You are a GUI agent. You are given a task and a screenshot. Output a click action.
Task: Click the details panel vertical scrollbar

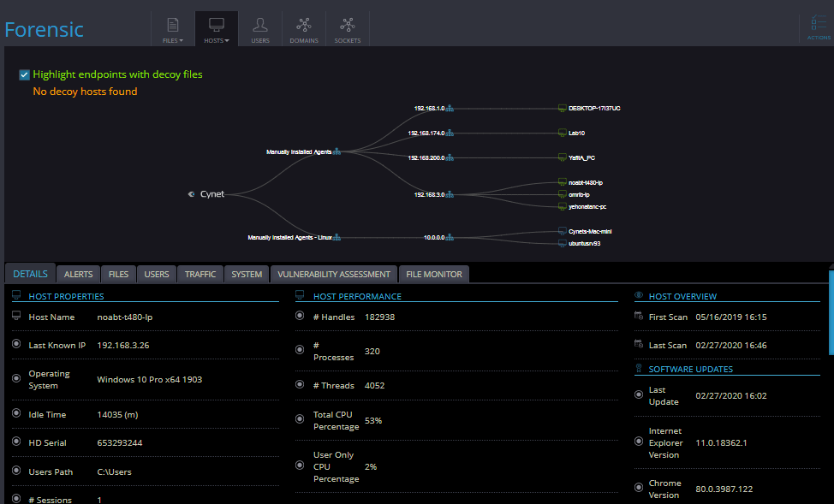tap(831, 312)
